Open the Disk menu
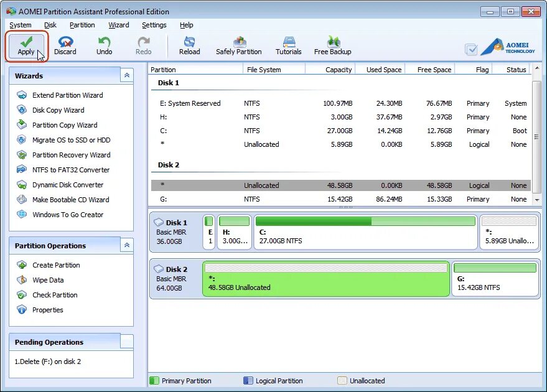Screen dimensions: 547x392 [x=50, y=25]
